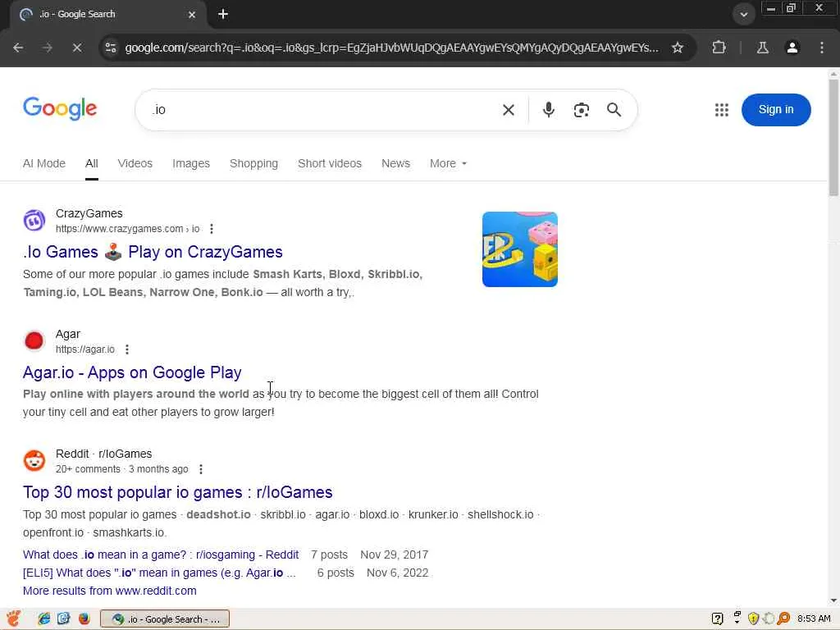Expand the More filters dropdown
Screen dimensions: 840x630
[449, 163]
